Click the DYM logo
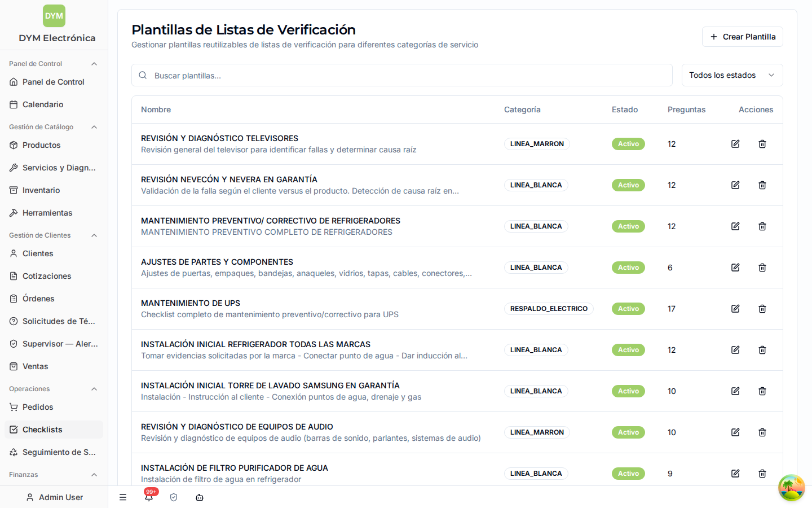Screen dimensions: 812x508 coord(54,16)
